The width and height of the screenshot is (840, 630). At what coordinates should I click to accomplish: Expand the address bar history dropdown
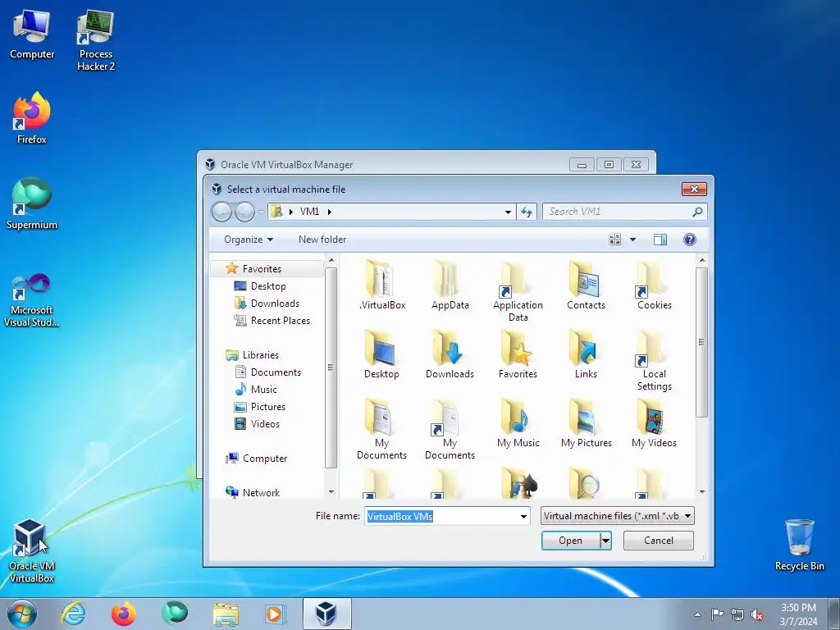click(507, 212)
